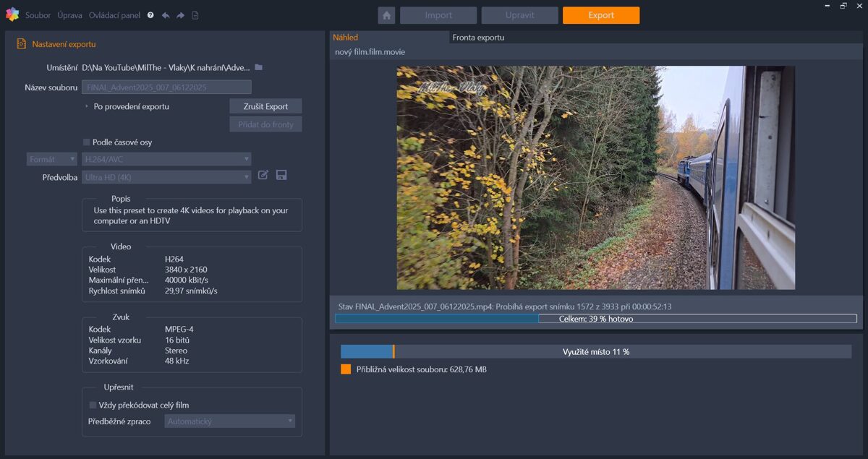Click the document icon beside redo
Screen dimensions: 868x459
(x=195, y=15)
